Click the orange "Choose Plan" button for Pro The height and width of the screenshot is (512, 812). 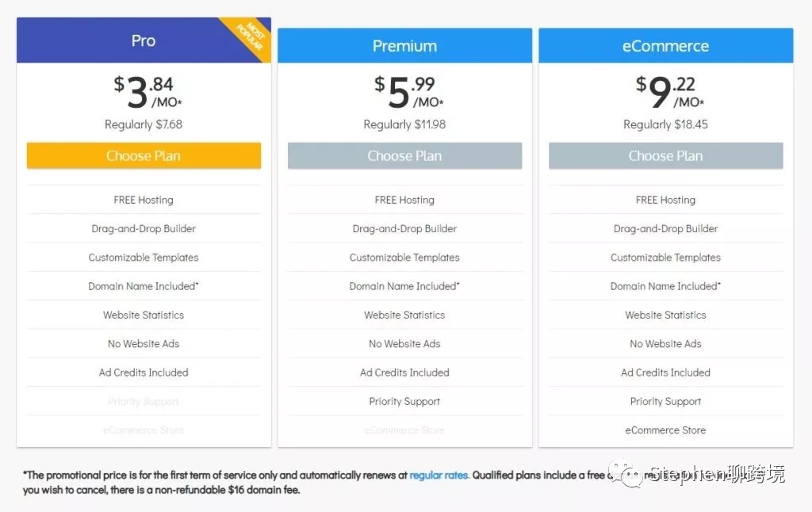[144, 155]
